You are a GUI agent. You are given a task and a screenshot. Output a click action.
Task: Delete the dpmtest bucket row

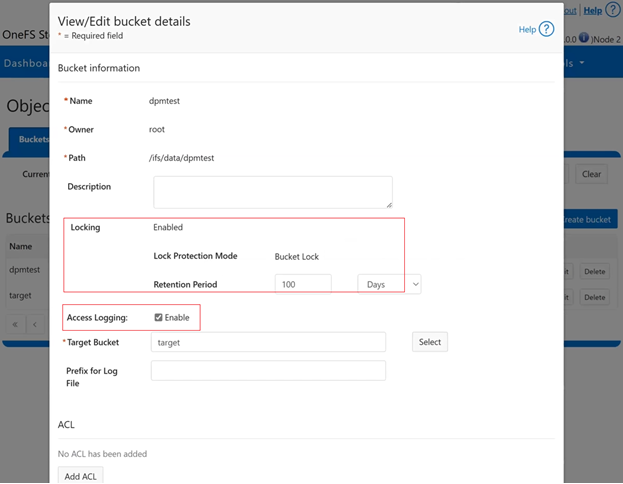tap(595, 270)
